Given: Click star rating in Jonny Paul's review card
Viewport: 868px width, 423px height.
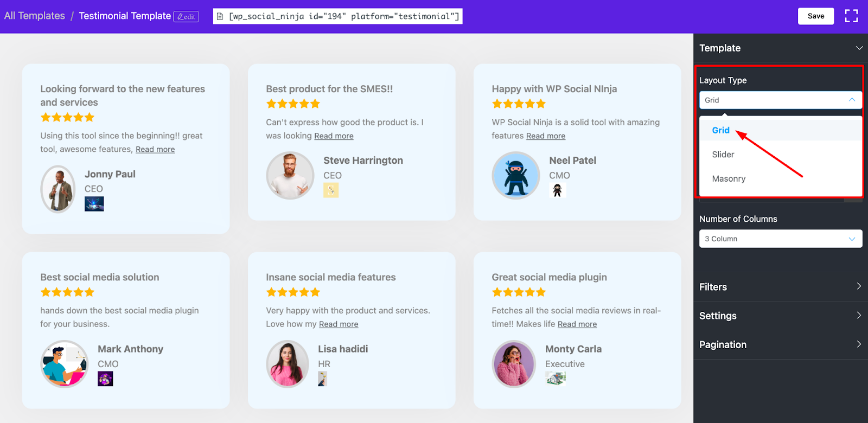Looking at the screenshot, I should pyautogui.click(x=67, y=117).
